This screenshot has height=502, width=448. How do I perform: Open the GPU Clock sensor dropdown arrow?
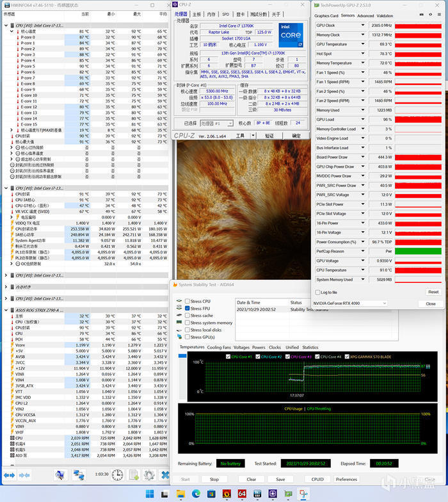[363, 25]
